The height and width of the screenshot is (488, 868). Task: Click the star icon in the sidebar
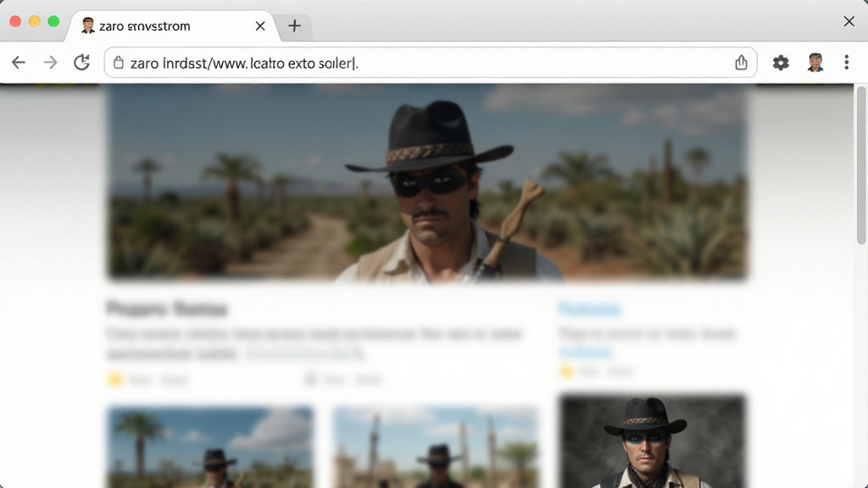pos(565,371)
